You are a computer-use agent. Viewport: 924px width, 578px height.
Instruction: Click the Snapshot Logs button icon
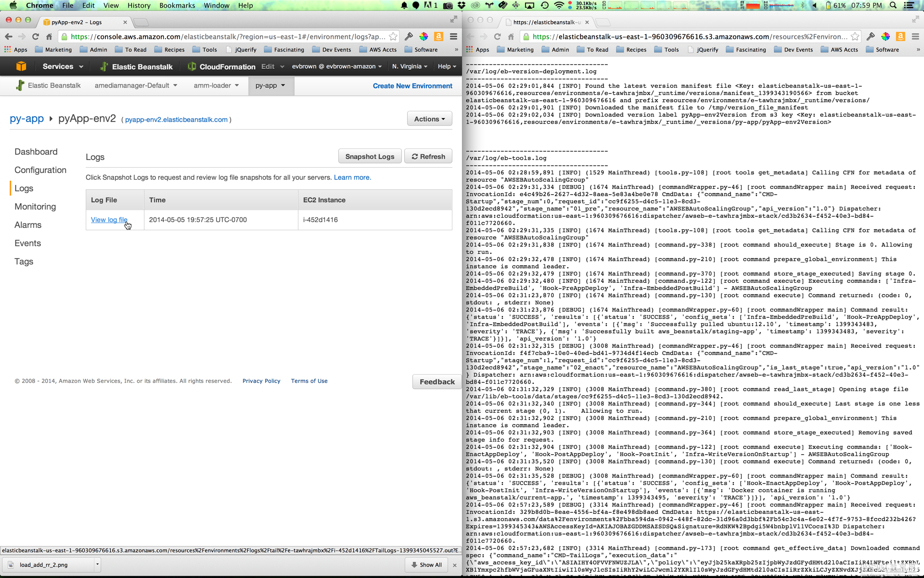369,157
